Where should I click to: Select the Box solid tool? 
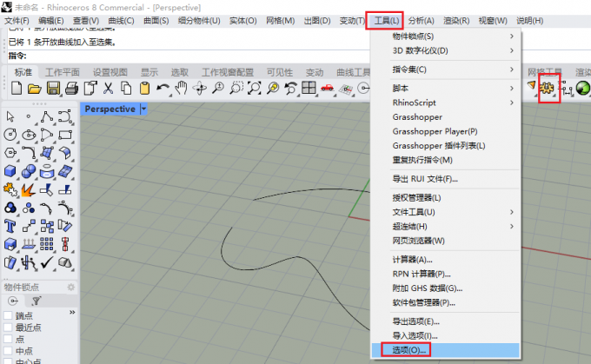pyautogui.click(x=10, y=171)
